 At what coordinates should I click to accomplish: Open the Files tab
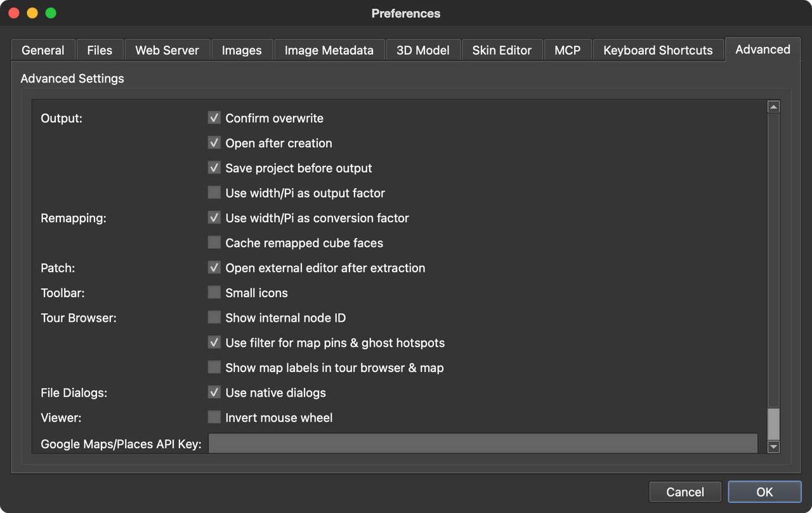100,50
